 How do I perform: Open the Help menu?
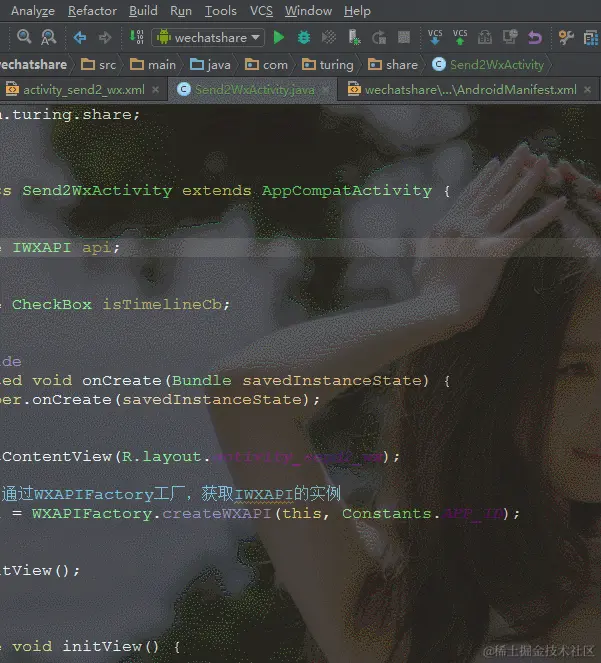tap(357, 11)
